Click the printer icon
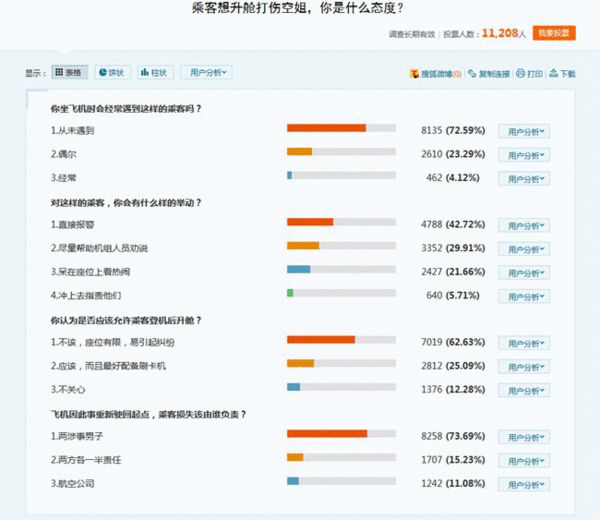The height and width of the screenshot is (520, 600). pyautogui.click(x=520, y=73)
